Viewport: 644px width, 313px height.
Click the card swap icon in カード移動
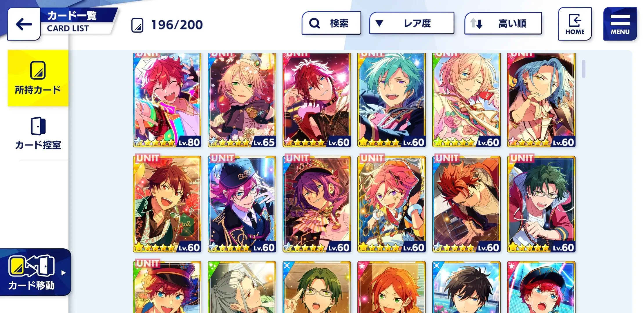click(x=31, y=266)
